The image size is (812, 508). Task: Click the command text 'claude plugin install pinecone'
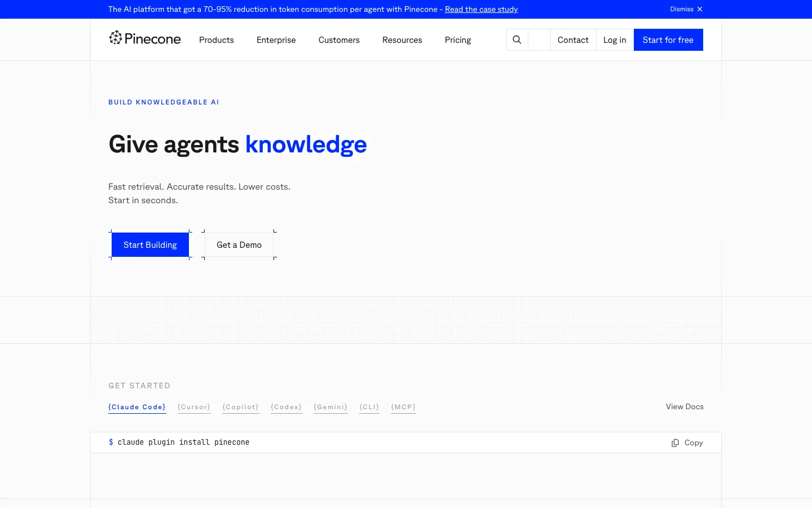(183, 443)
